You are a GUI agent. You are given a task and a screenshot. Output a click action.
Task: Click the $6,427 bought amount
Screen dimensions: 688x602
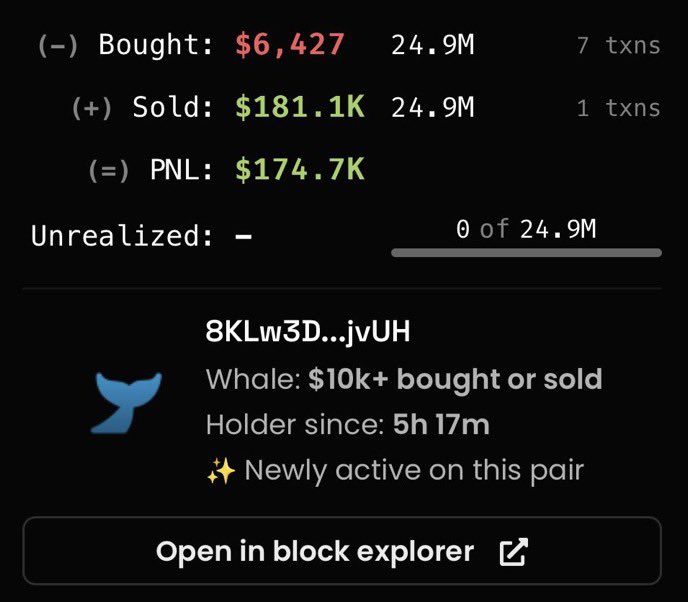[x=290, y=45]
